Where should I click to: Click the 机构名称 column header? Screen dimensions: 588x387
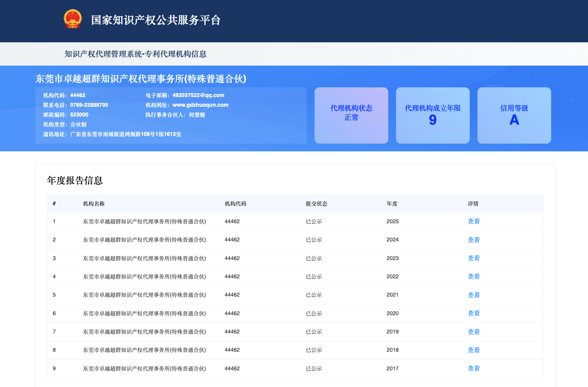click(94, 204)
